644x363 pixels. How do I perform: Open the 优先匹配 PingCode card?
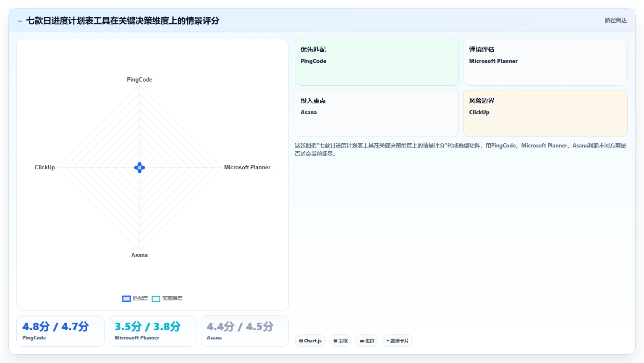[377, 62]
